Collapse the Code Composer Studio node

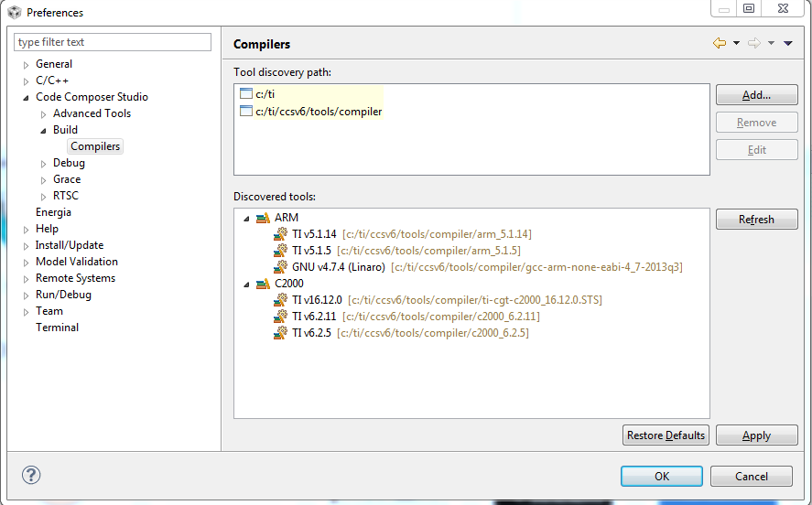26,98
